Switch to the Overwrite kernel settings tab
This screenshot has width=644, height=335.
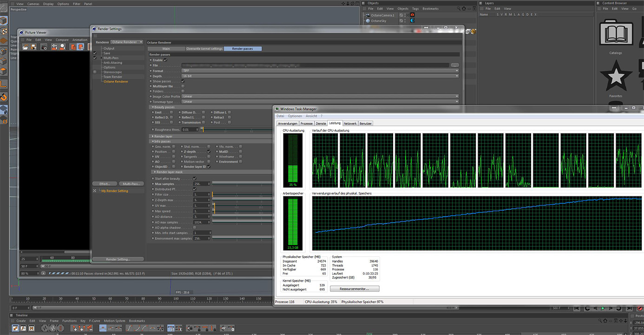click(x=204, y=49)
